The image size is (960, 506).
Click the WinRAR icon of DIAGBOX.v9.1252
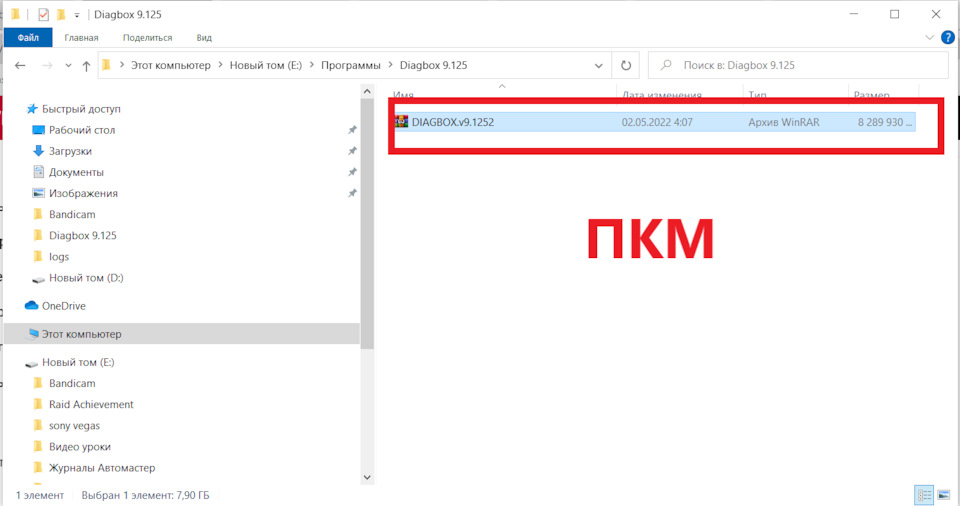point(402,121)
